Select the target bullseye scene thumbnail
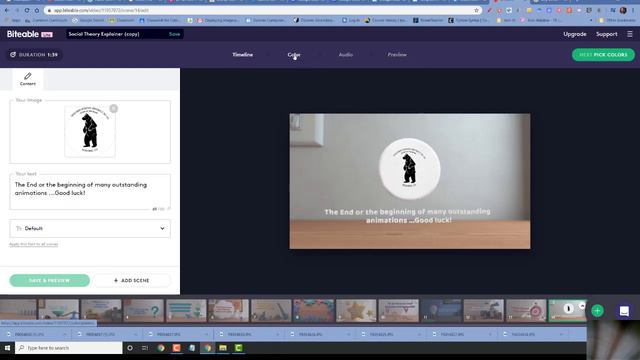The height and width of the screenshot is (360, 640). [526, 311]
